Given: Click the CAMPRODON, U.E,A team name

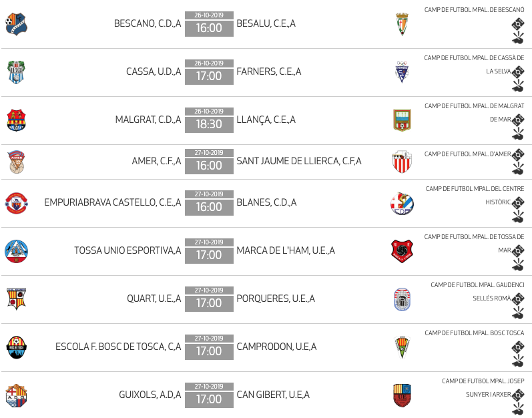Looking at the screenshot, I should point(276,347).
